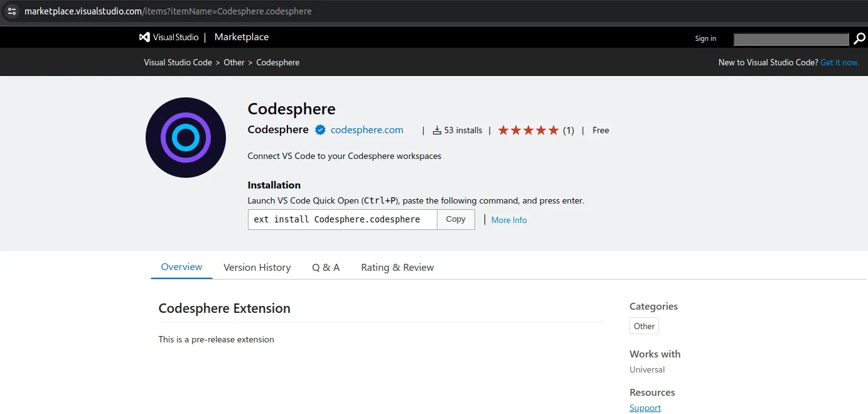Click the Visual Studio logo
868x414 pixels.
tap(146, 36)
